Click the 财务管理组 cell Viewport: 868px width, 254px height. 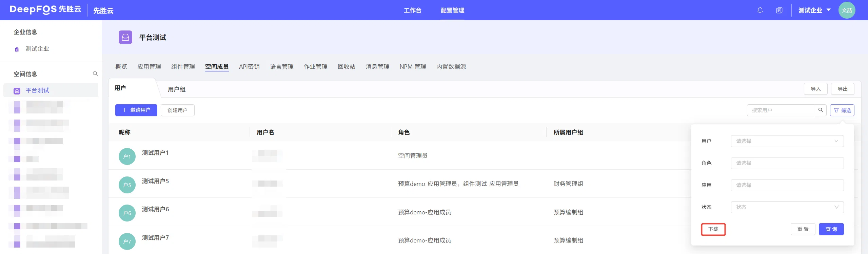click(x=568, y=184)
